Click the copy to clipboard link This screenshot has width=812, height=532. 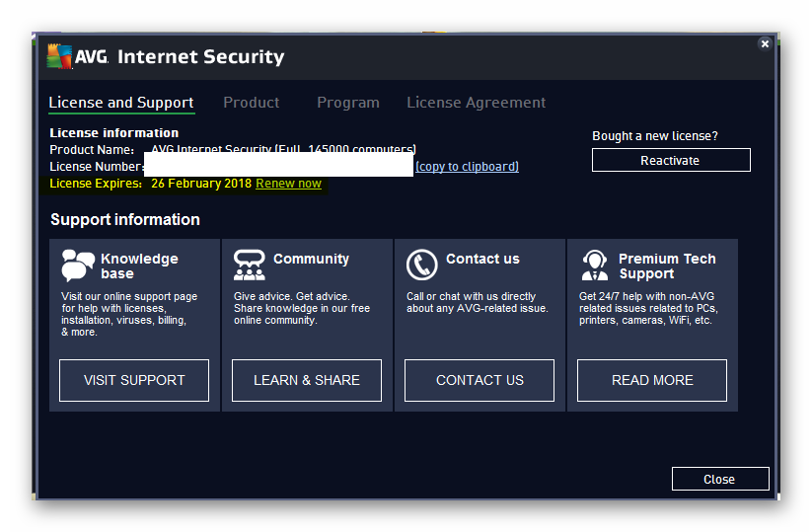(x=467, y=166)
